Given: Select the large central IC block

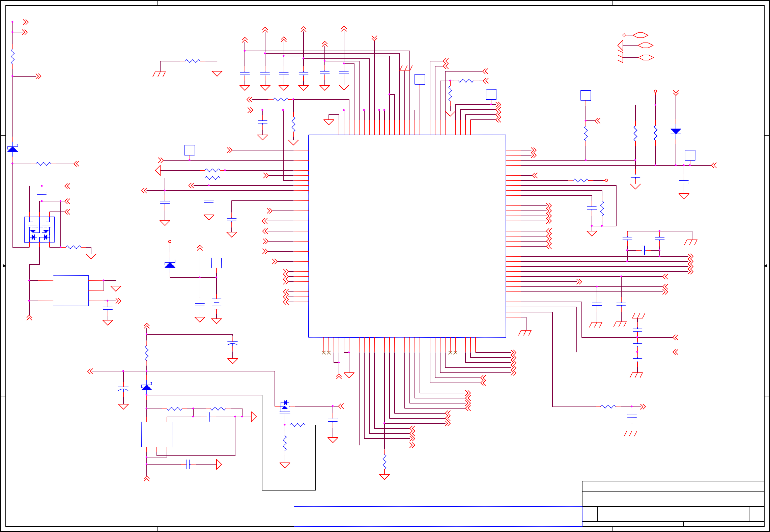Looking at the screenshot, I should (407, 236).
